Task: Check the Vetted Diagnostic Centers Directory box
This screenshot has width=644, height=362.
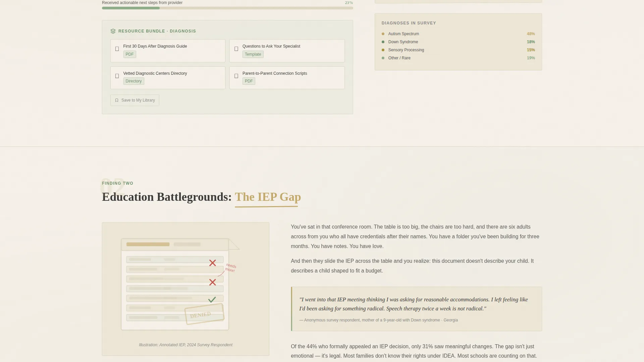Action: coord(117,76)
